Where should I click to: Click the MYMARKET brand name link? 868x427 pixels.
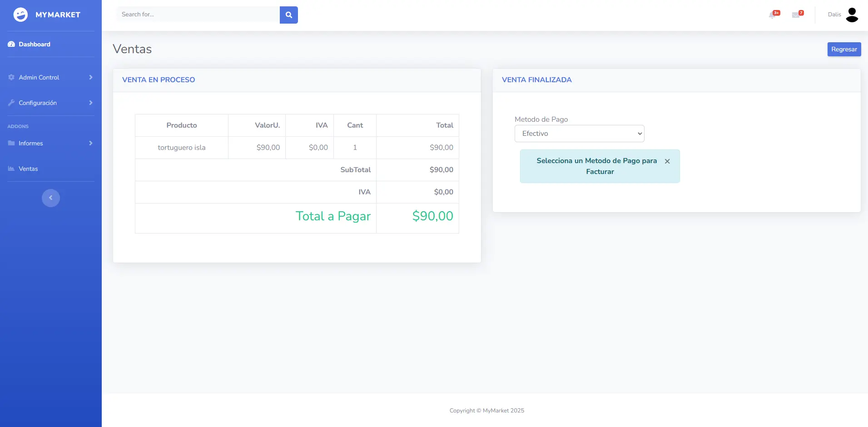58,15
